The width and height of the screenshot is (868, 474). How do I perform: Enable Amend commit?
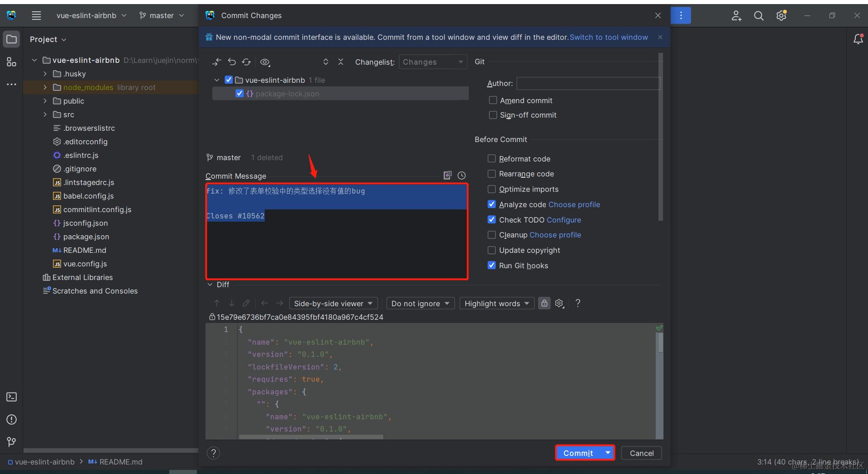tap(493, 100)
